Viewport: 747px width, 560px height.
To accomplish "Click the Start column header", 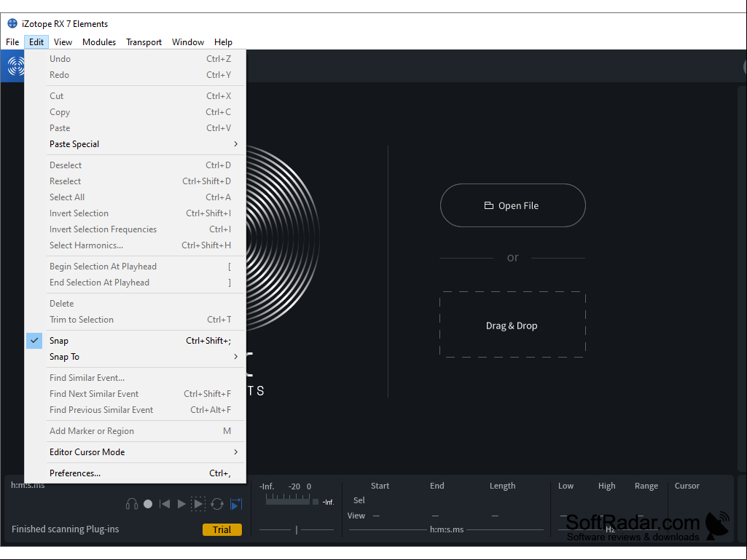I will (380, 486).
